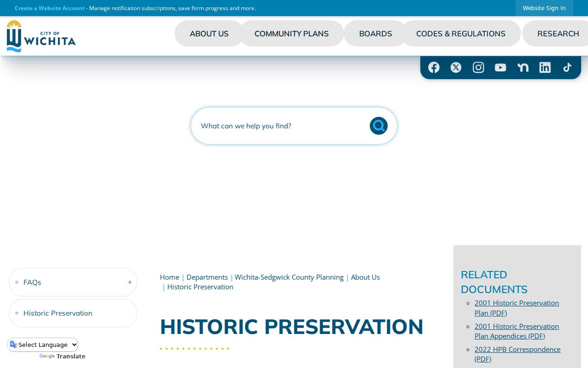Open the Codes & Regulations navigation menu
This screenshot has height=368, width=588.
(x=461, y=34)
